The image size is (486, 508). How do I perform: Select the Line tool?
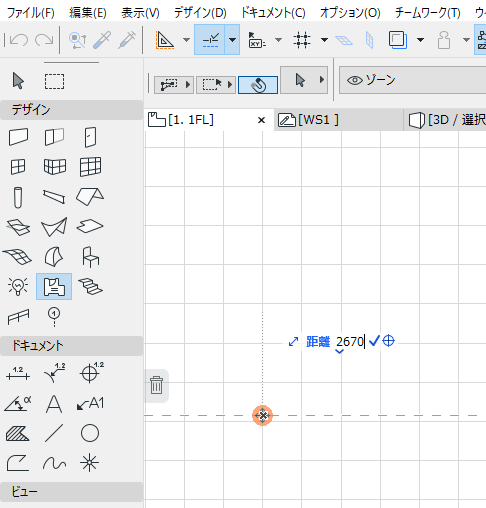click(x=54, y=433)
